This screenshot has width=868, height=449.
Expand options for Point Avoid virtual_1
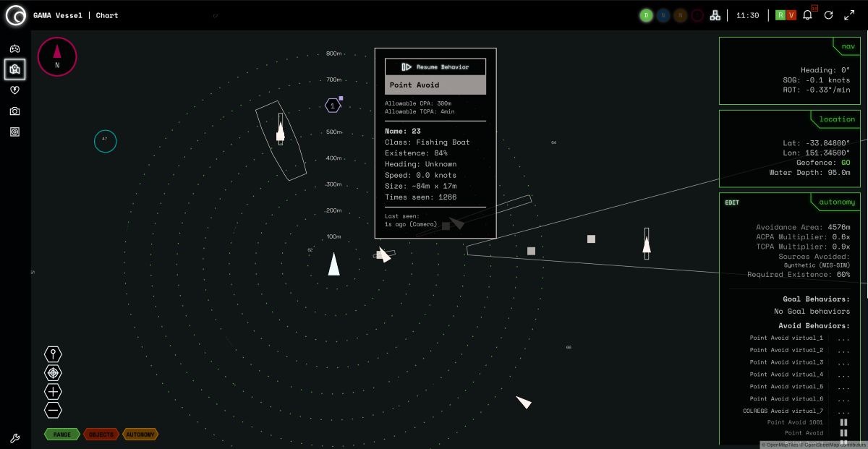pyautogui.click(x=843, y=338)
